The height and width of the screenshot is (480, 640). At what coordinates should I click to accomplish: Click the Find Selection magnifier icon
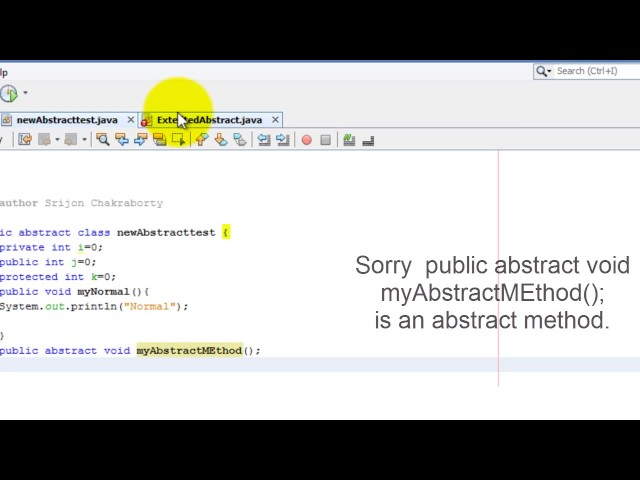point(102,140)
